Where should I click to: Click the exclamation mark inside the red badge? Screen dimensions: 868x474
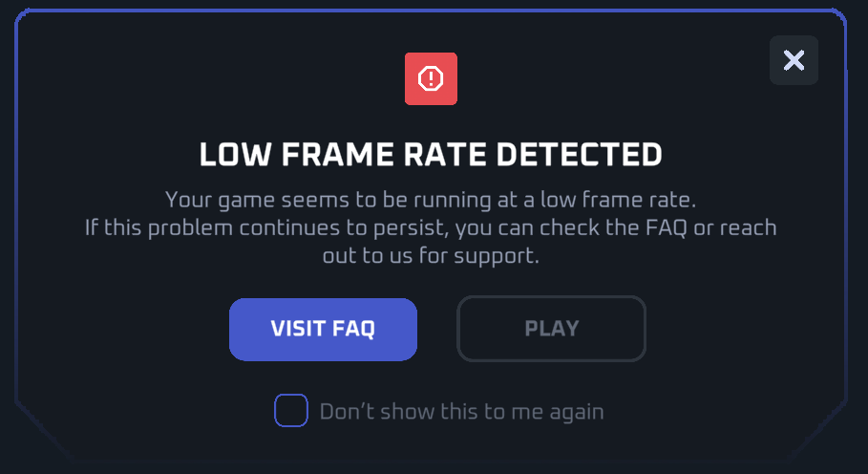point(431,78)
